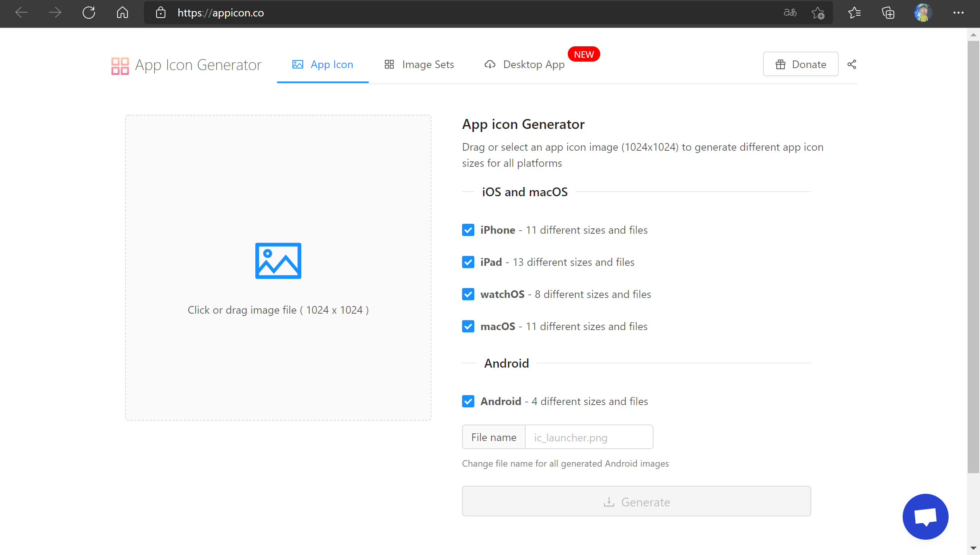Open the translate page option
Image resolution: width=980 pixels, height=555 pixels.
click(x=790, y=13)
